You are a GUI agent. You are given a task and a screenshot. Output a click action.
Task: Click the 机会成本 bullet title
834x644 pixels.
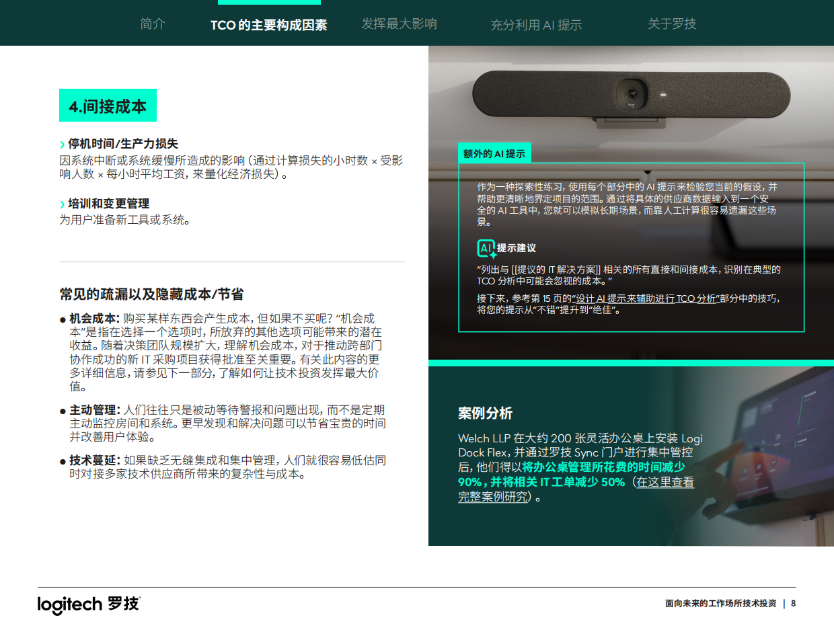click(x=94, y=318)
